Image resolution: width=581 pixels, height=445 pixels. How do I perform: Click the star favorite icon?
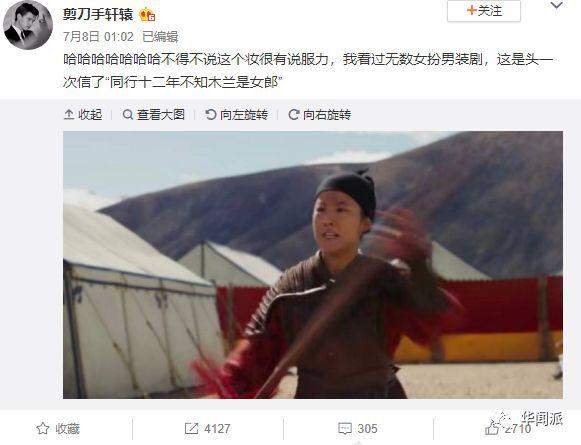click(x=43, y=429)
